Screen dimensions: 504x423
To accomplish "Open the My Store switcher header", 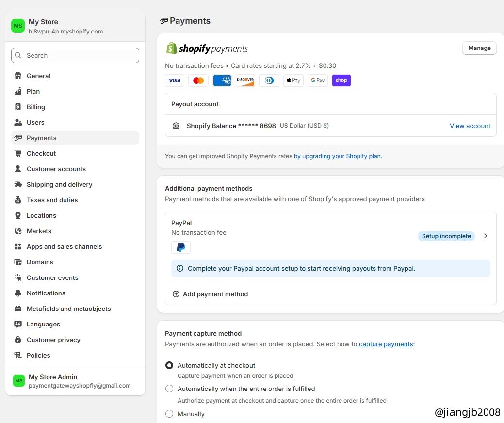I will (x=75, y=26).
